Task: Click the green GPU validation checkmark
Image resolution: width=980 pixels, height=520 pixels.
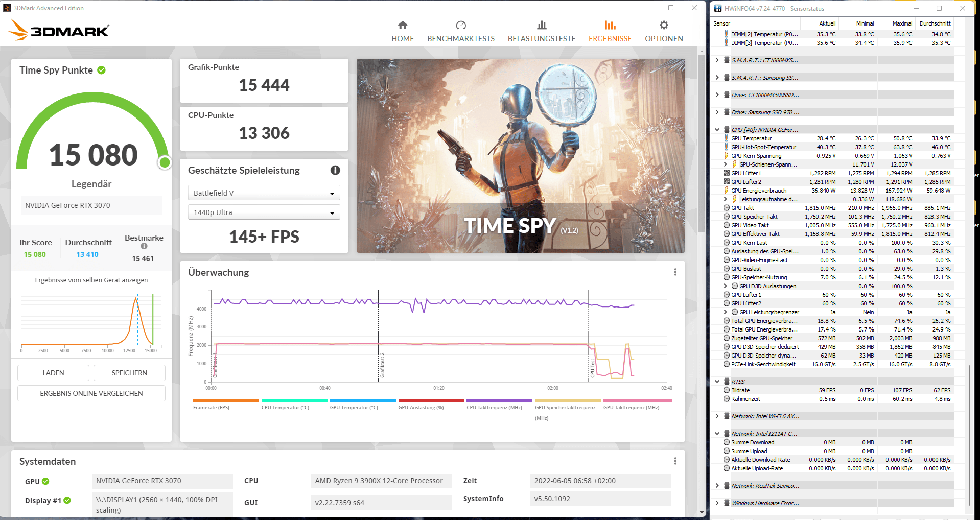Action: (x=45, y=481)
